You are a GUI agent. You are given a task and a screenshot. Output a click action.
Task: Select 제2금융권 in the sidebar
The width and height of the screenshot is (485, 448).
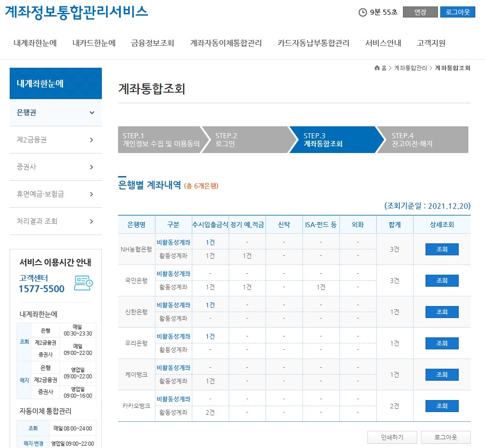pos(56,140)
